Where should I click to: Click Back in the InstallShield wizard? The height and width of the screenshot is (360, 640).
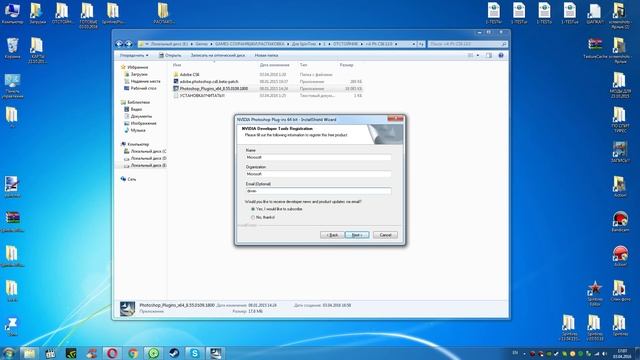(332, 235)
